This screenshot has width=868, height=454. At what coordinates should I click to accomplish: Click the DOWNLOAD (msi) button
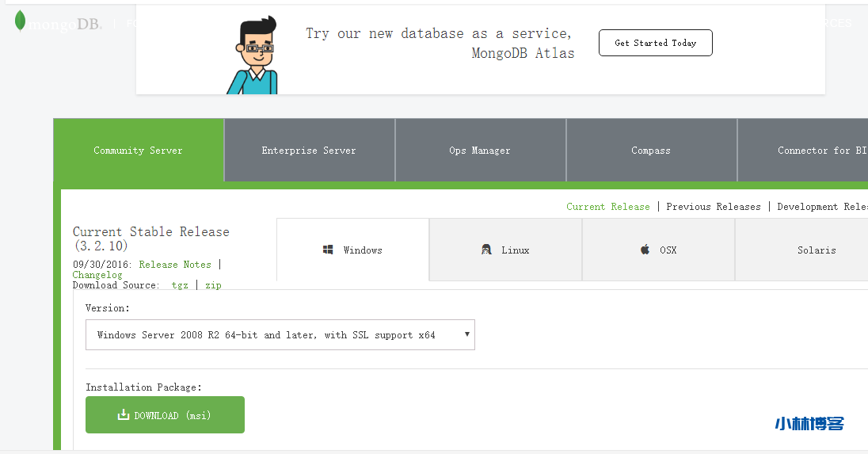pyautogui.click(x=165, y=414)
